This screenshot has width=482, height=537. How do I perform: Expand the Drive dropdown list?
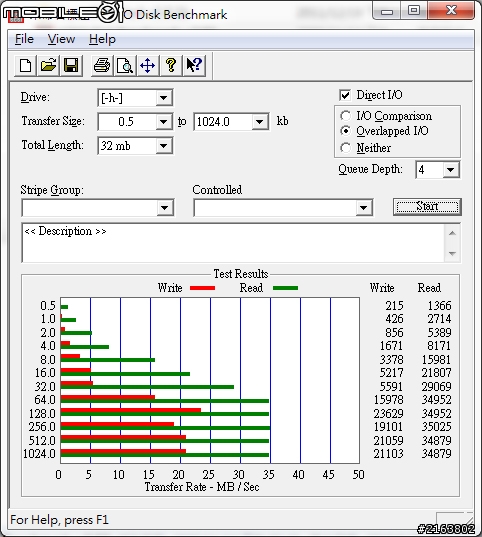click(x=164, y=98)
